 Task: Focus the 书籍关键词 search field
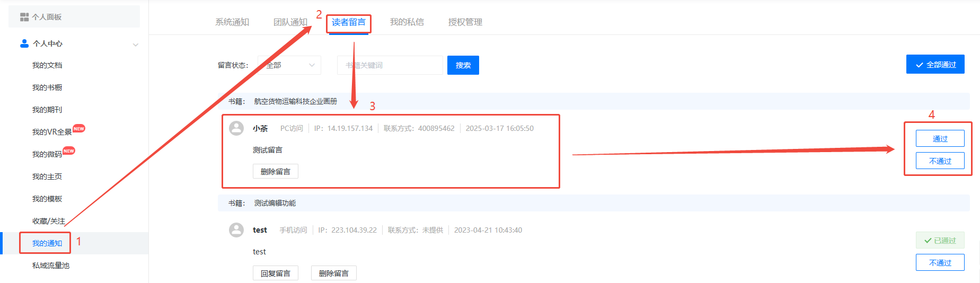tap(390, 65)
